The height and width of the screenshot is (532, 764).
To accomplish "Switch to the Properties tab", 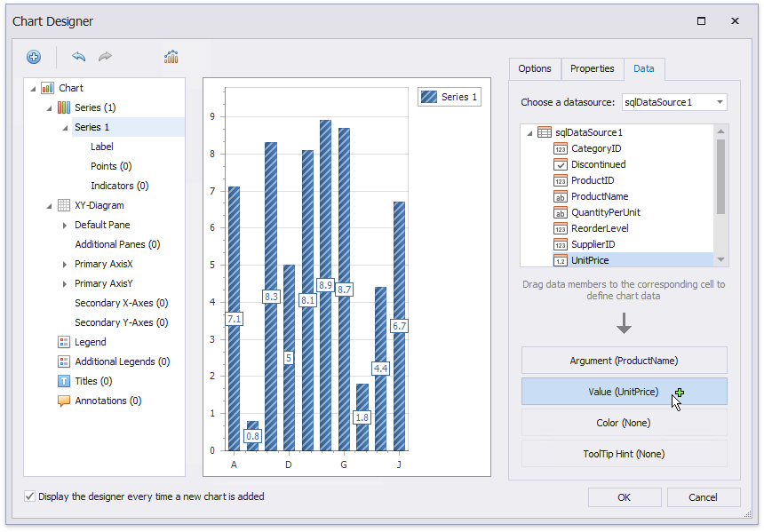I will coord(592,68).
